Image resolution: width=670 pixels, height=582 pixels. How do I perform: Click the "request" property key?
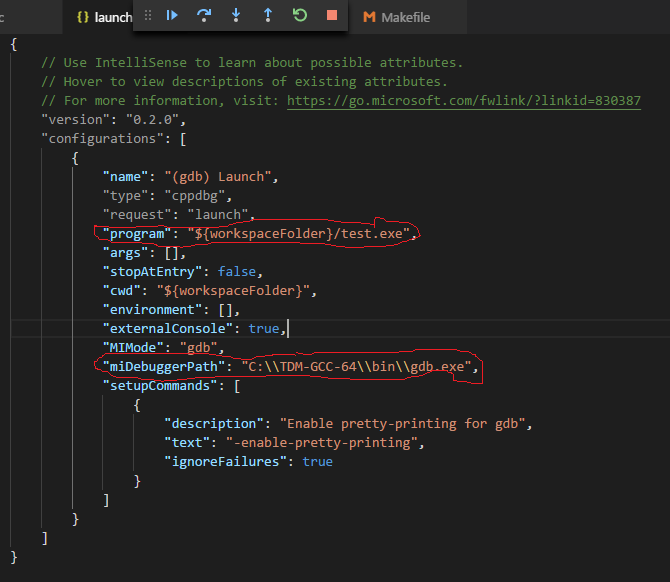coord(137,215)
